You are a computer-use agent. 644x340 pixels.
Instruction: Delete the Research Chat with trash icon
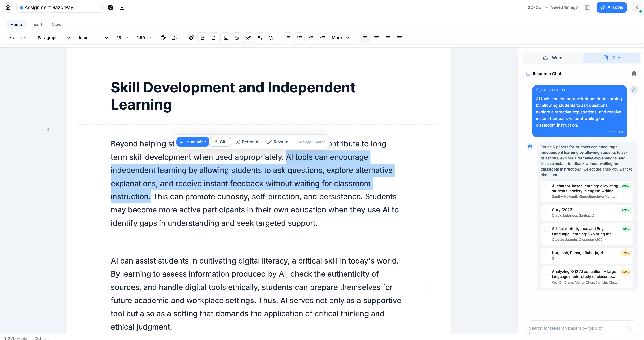coord(634,74)
